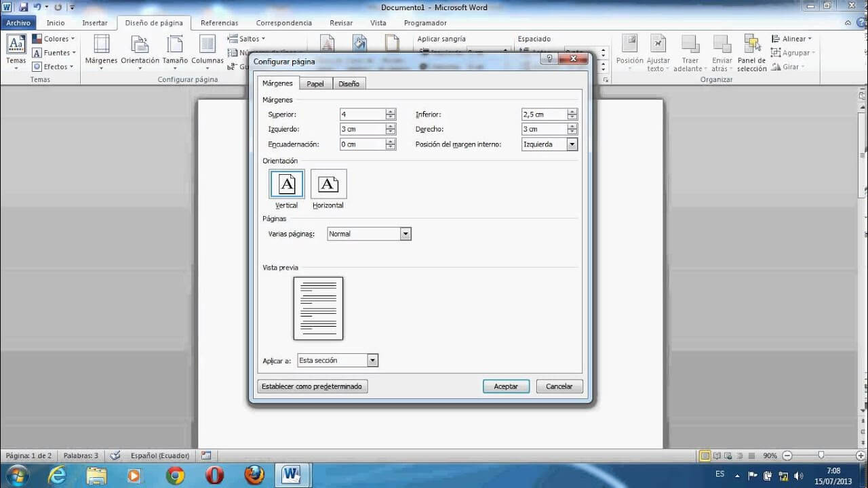Expand the Varias páginas dropdown
868x488 pixels.
click(405, 234)
